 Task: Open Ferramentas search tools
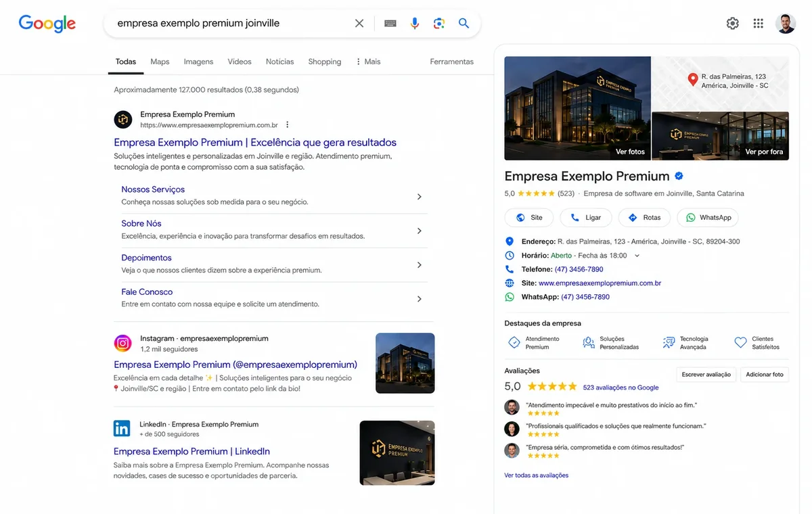point(451,62)
